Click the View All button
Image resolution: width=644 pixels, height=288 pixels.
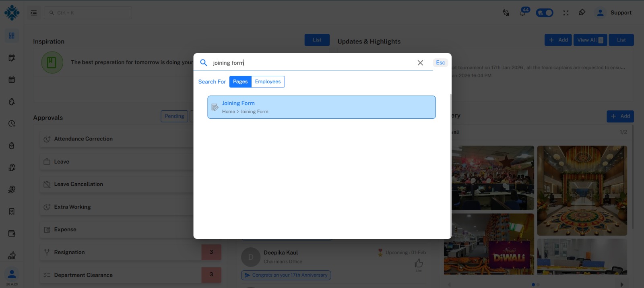590,40
